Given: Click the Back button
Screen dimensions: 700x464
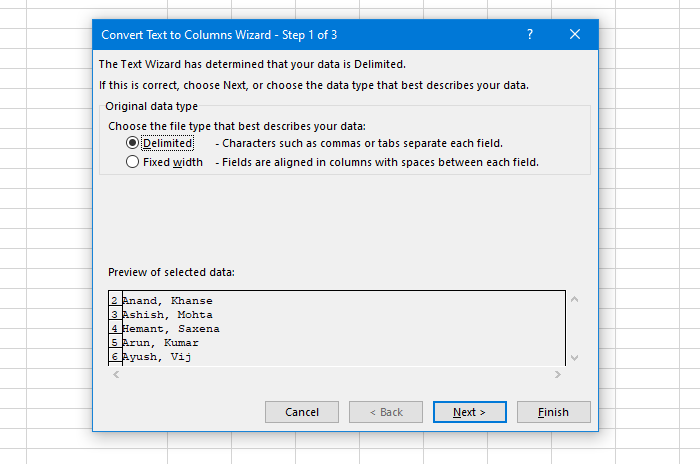Looking at the screenshot, I should (x=385, y=412).
